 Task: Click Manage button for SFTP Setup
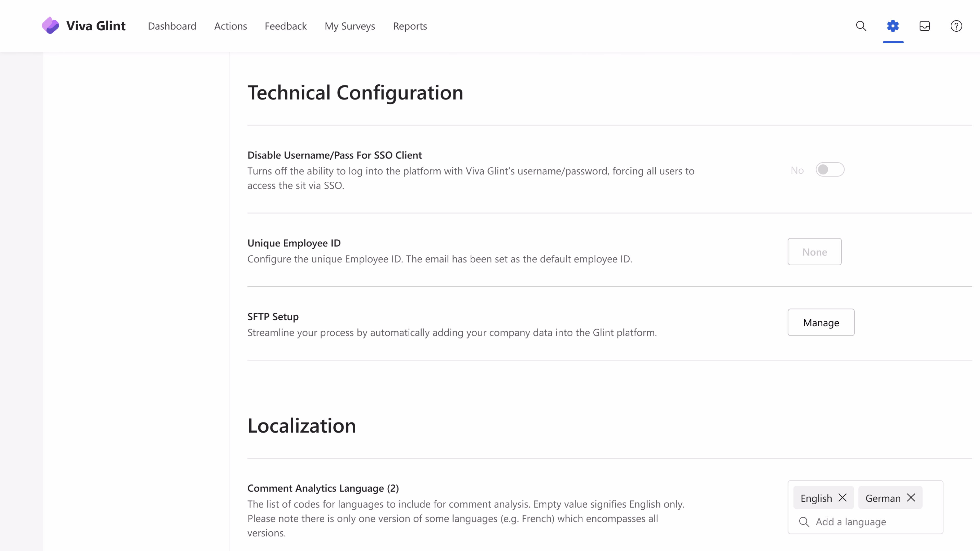821,322
